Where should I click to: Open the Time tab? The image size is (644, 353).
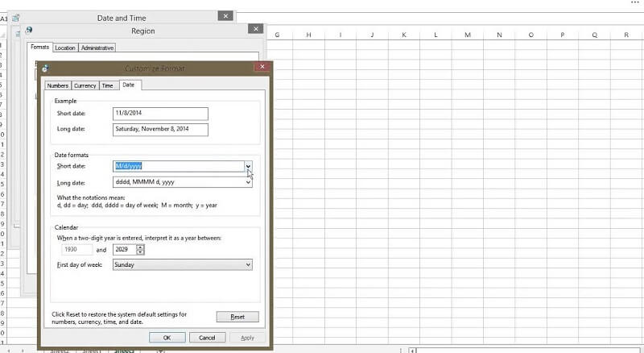click(x=107, y=85)
